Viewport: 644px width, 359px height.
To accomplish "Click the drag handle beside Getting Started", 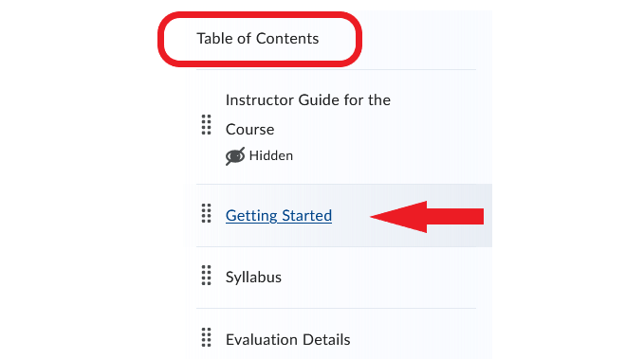I will pos(206,213).
